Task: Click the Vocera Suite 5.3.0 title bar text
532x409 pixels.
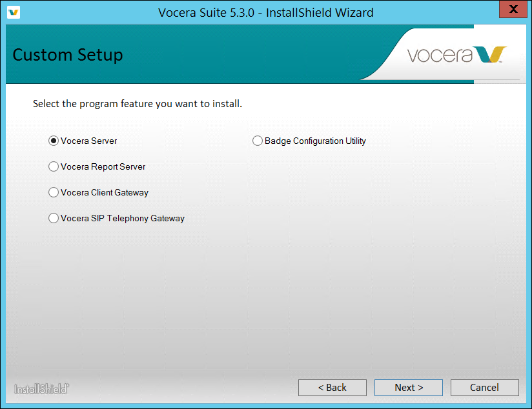Action: pyautogui.click(x=265, y=12)
